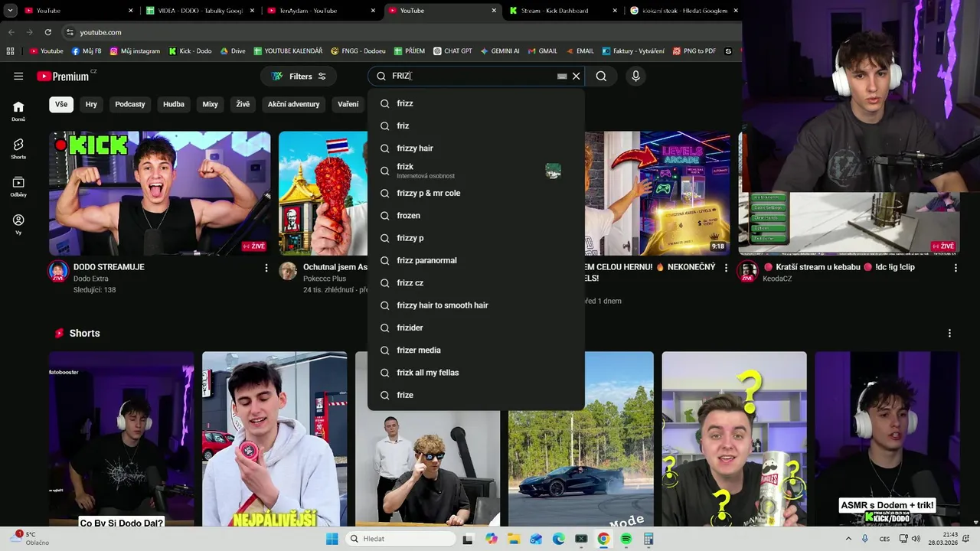
Task: Click the search magnifier button
Action: [601, 76]
